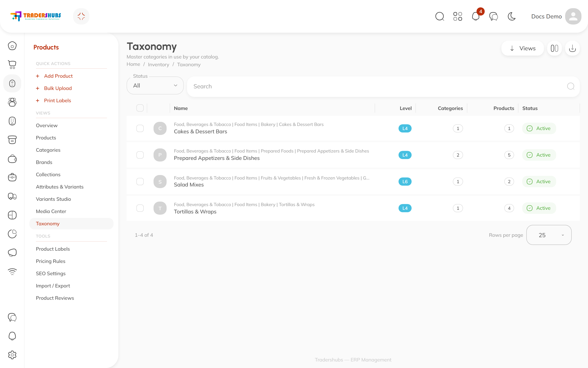The height and width of the screenshot is (368, 588).
Task: Switch to dark mode with moon icon
Action: [512, 17]
